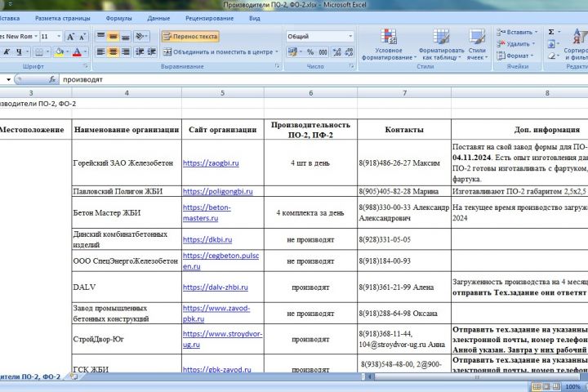588x392 pixels.
Task: Open the font size 11 dropdown
Action: click(59, 37)
